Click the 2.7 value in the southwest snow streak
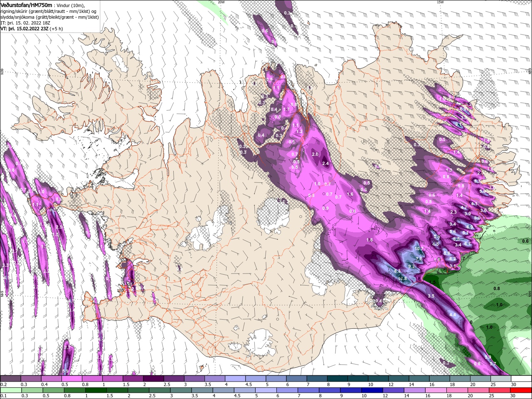Image resolution: width=532 pixels, height=399 pixels. pos(67,347)
